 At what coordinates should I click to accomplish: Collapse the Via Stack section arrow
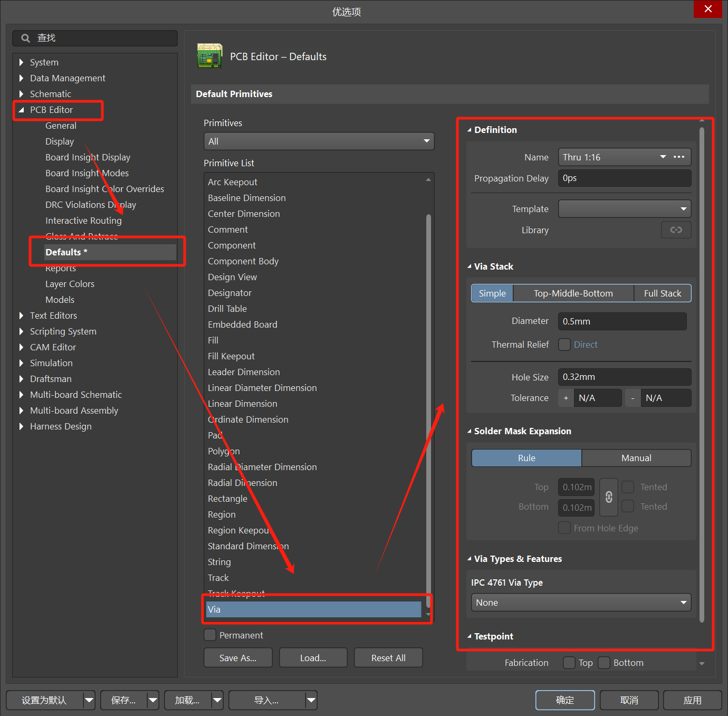469,266
